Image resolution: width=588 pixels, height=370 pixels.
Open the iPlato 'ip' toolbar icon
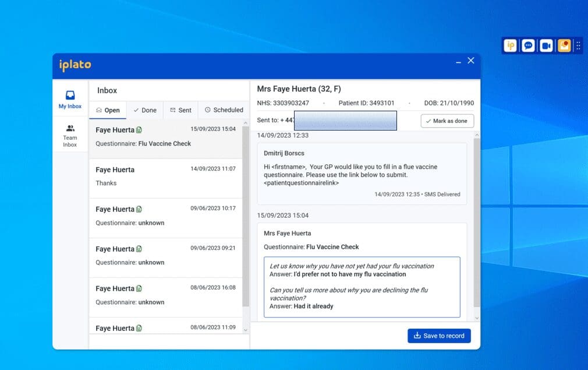[510, 45]
